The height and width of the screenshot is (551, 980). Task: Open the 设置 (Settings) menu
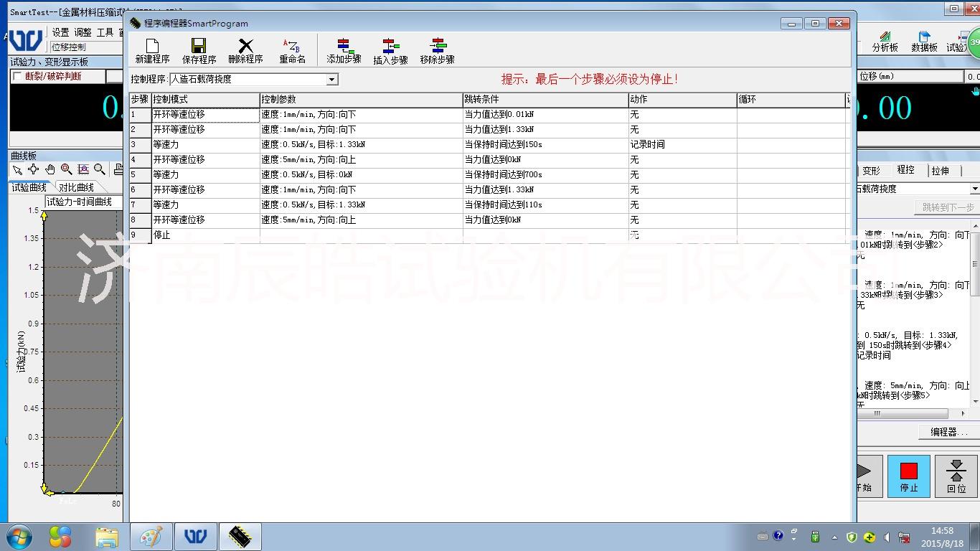(x=60, y=32)
